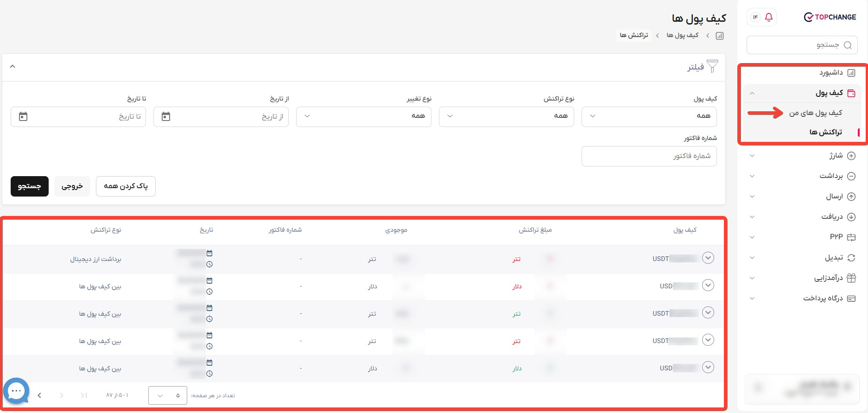
Task: Click the gift icon beside درآمدزایی
Action: click(851, 278)
